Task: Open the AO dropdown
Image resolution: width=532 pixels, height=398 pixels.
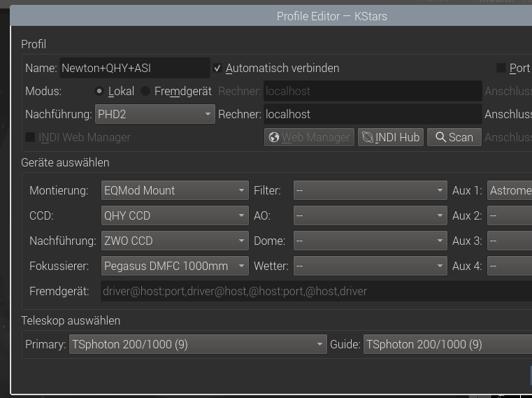Action: pyautogui.click(x=370, y=215)
